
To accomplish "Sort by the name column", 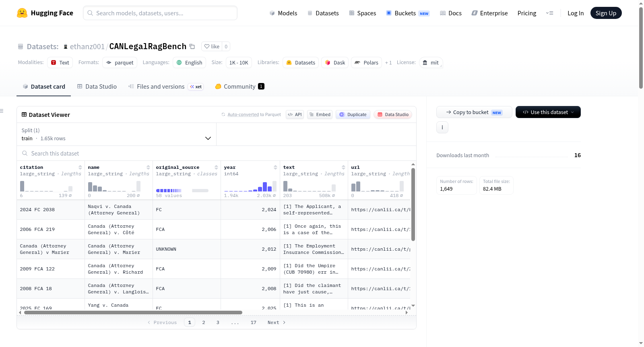I will click(x=148, y=167).
